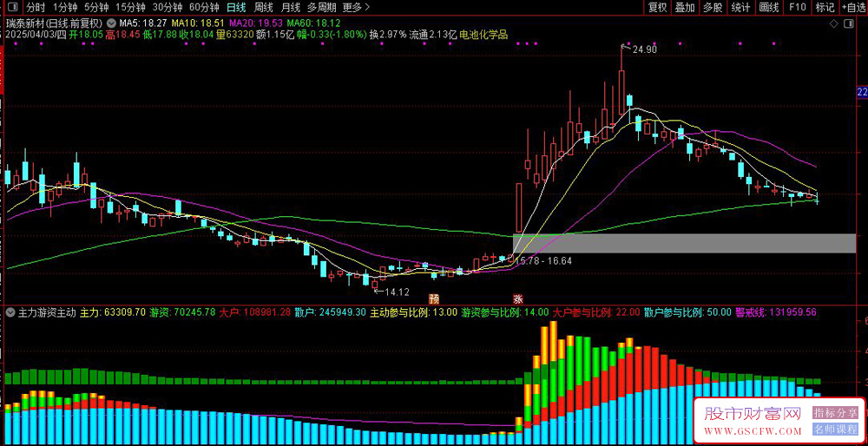Screen dimensions: 868x446
Task: Activate the 画线 drawing tool button
Action: click(x=769, y=7)
